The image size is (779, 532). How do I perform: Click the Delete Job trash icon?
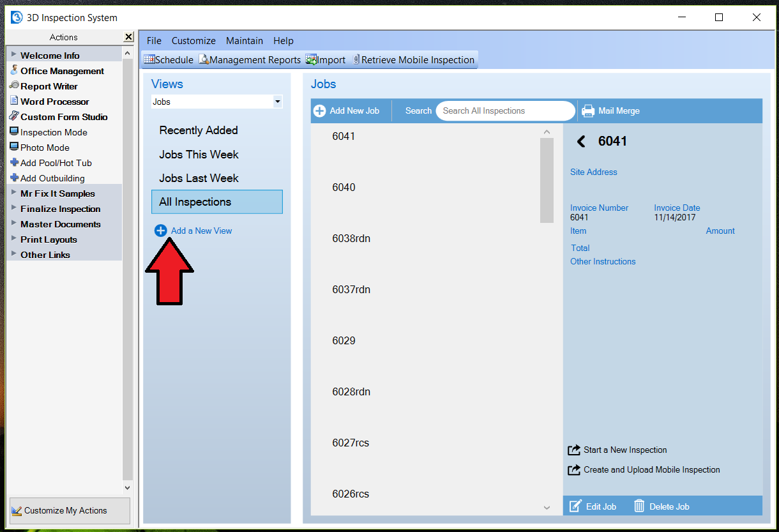click(x=639, y=506)
